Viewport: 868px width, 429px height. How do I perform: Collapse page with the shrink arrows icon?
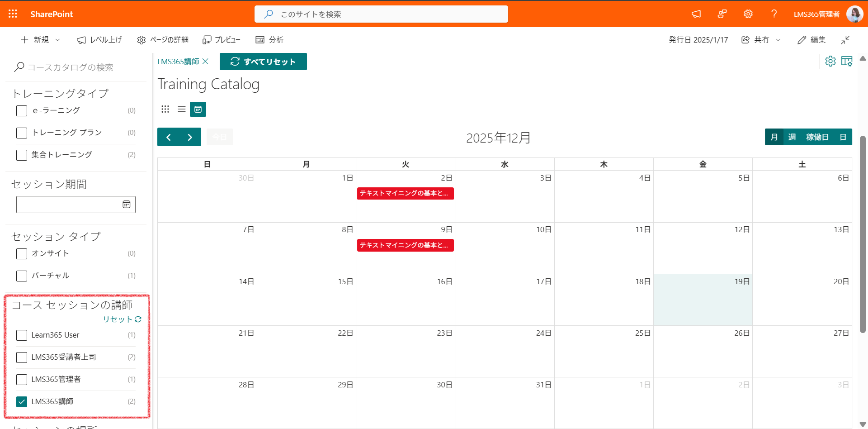(845, 40)
